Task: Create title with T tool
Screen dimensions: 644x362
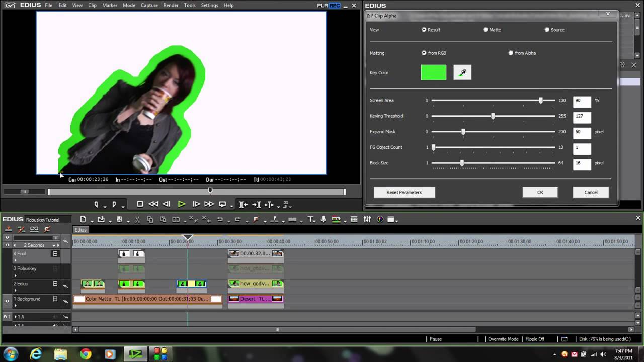Action: coord(310,219)
